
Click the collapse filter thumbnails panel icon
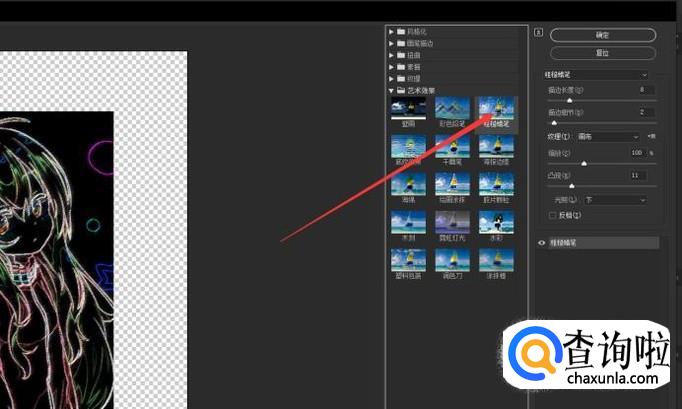[538, 32]
